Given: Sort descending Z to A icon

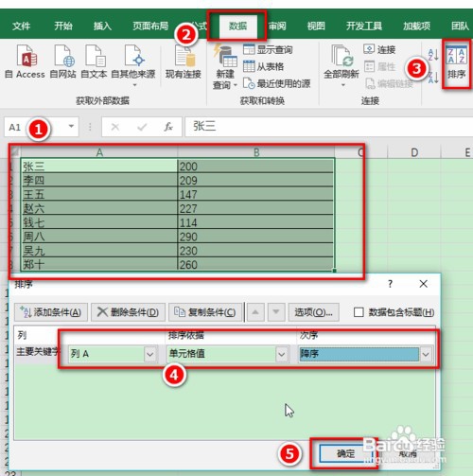Looking at the screenshot, I should click(433, 77).
